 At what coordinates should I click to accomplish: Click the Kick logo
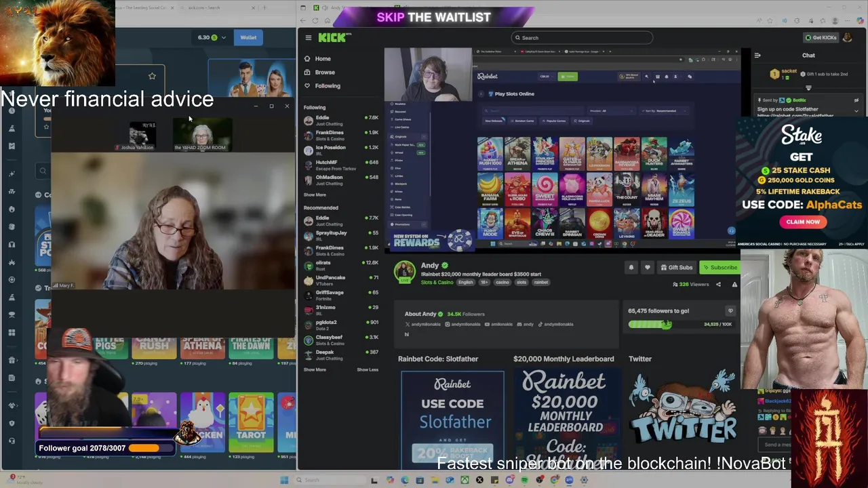[x=335, y=38]
